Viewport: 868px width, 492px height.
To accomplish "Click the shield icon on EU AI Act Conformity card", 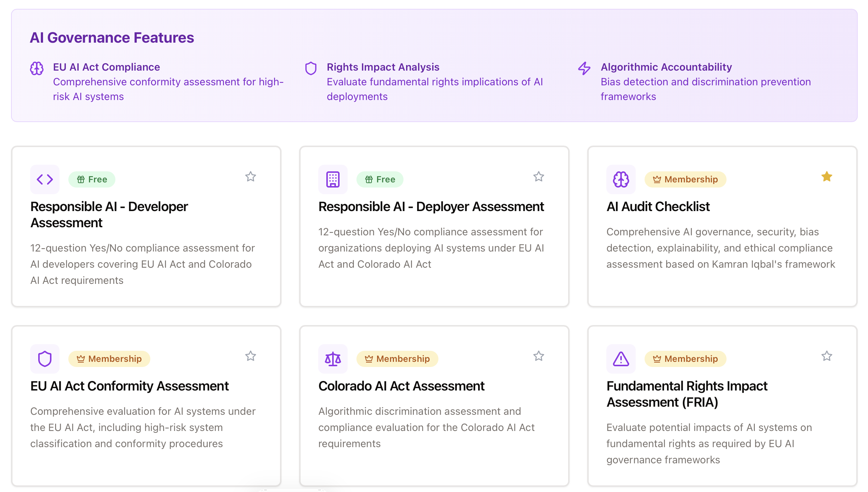I will [45, 359].
